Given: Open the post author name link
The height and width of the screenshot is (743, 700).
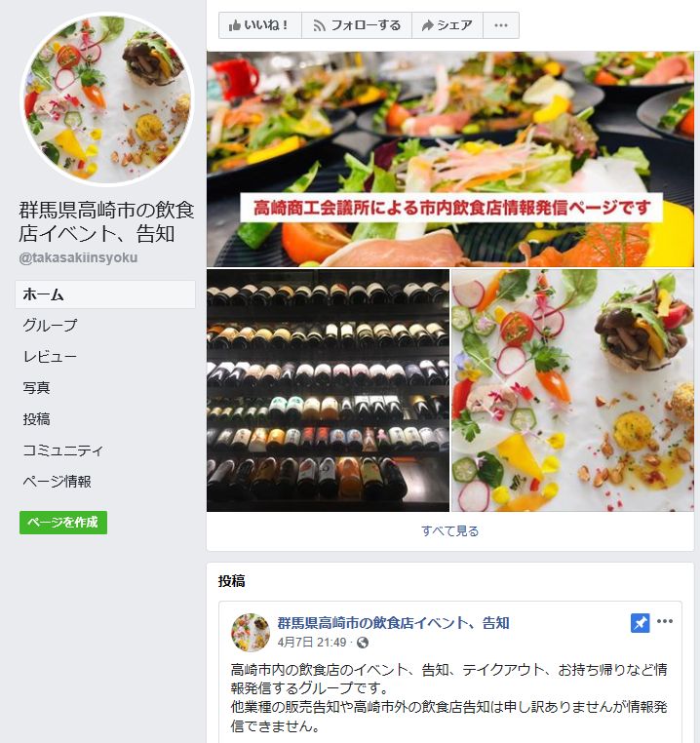Looking at the screenshot, I should pyautogui.click(x=393, y=623).
